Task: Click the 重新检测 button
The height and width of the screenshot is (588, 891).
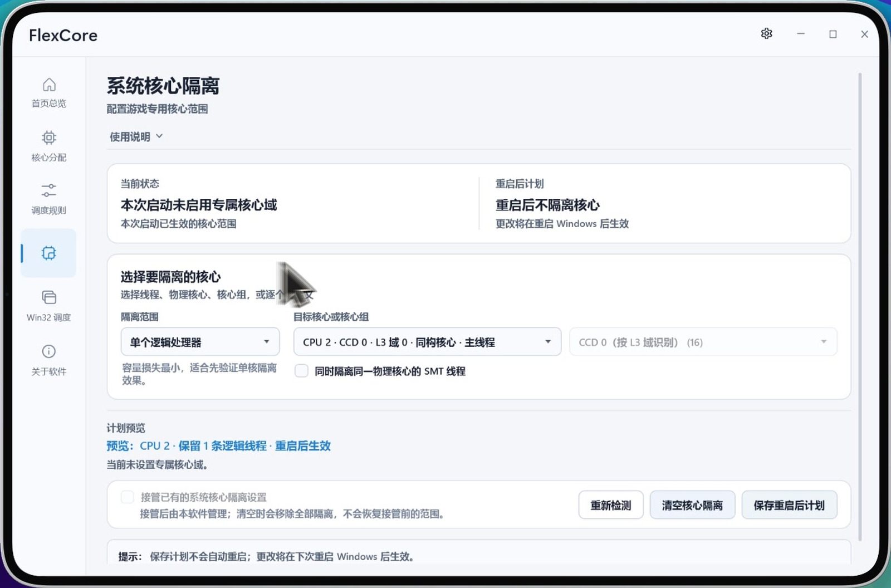Action: click(611, 505)
